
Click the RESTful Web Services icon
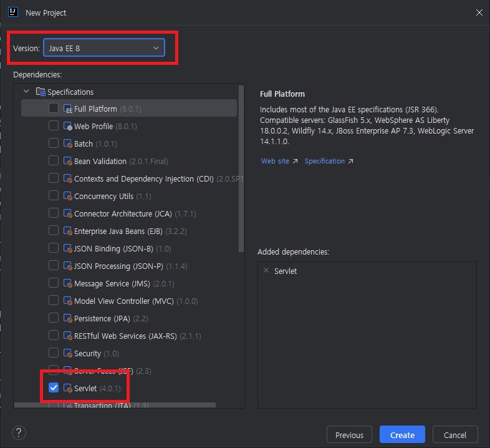click(x=68, y=336)
